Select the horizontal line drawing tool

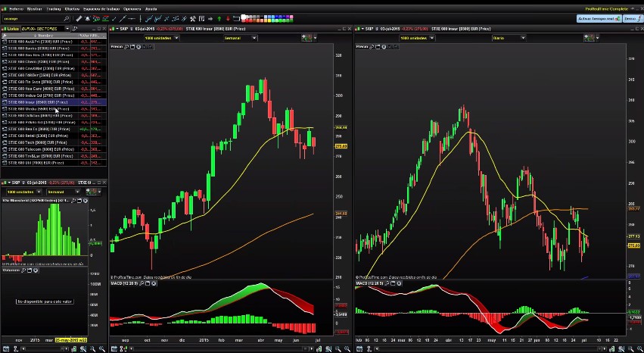[x=132, y=18]
